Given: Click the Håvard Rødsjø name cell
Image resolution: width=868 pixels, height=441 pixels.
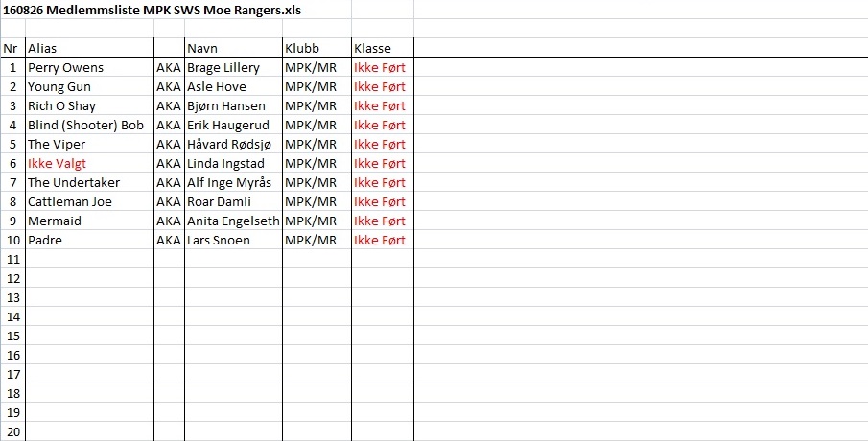Looking at the screenshot, I should coord(234,144).
